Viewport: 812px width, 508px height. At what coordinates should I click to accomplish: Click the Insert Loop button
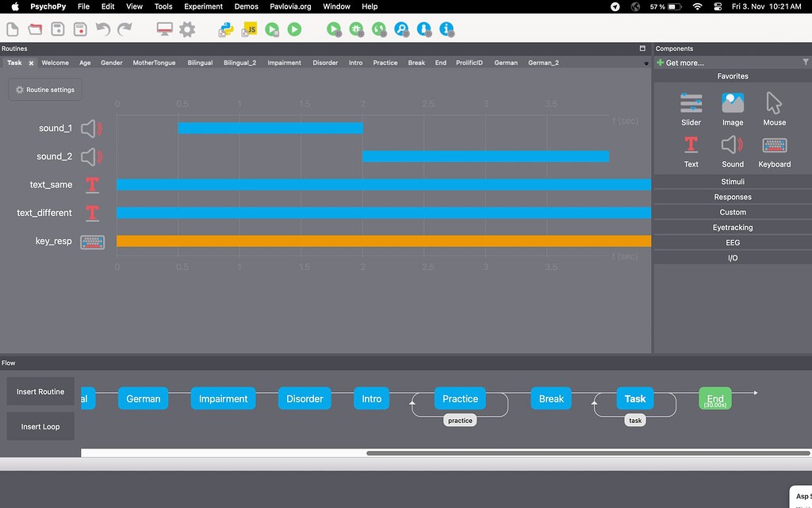[x=40, y=426]
